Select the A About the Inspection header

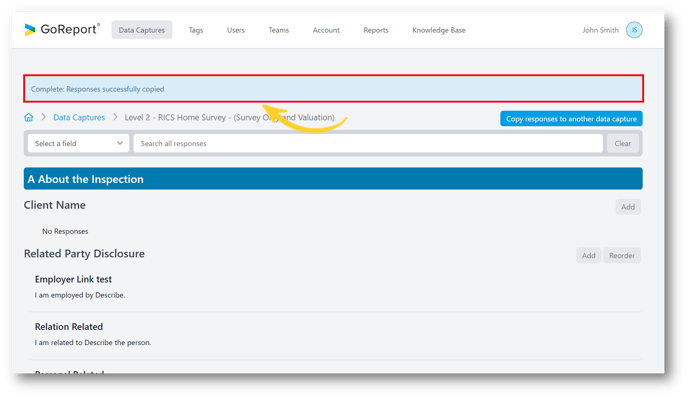333,179
